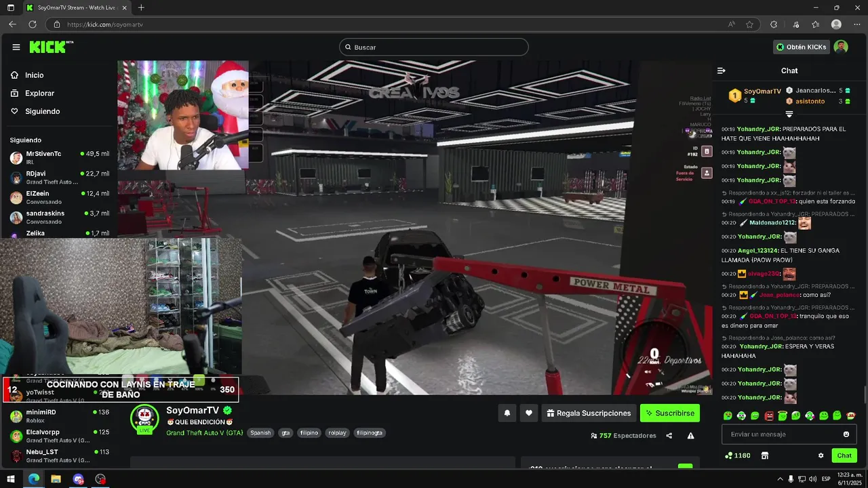Insert the last red-hat emote in row

pos(851,415)
